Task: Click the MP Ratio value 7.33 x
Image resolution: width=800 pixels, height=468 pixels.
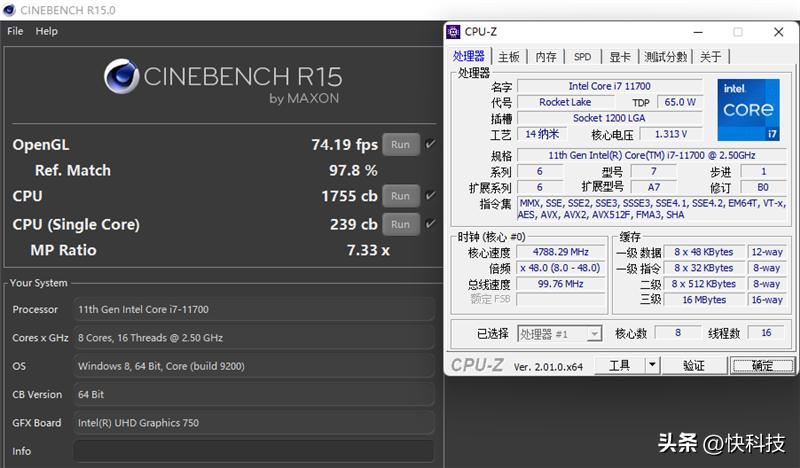Action: coord(368,250)
